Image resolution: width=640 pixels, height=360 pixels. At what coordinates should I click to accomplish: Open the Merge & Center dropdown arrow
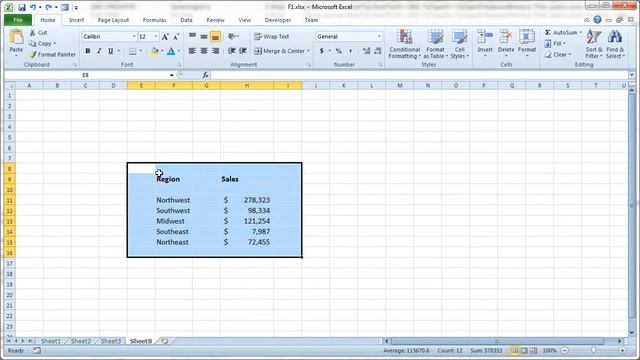point(308,51)
